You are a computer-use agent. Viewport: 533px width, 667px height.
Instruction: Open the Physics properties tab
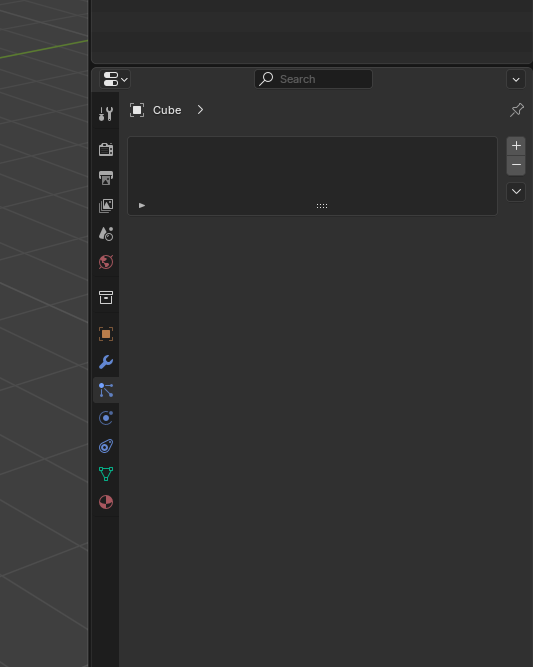pos(106,418)
